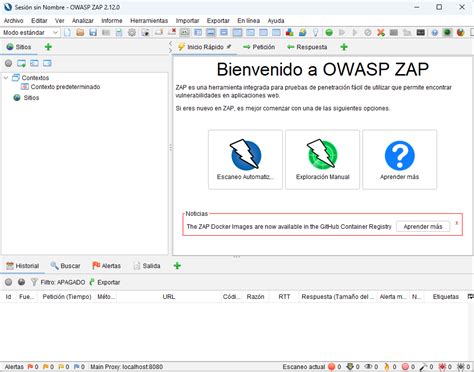
Task: Open Options via the gear icon
Action: (x=132, y=32)
